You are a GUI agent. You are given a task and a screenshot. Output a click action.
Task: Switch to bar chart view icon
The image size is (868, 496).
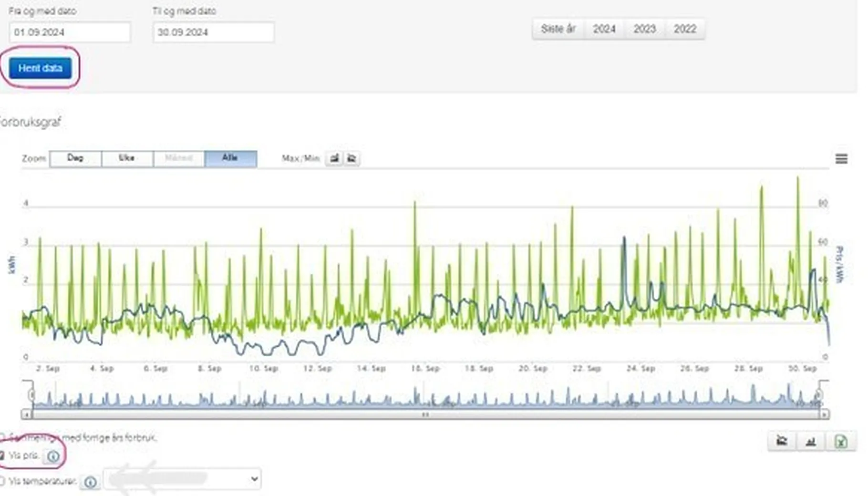coord(811,441)
